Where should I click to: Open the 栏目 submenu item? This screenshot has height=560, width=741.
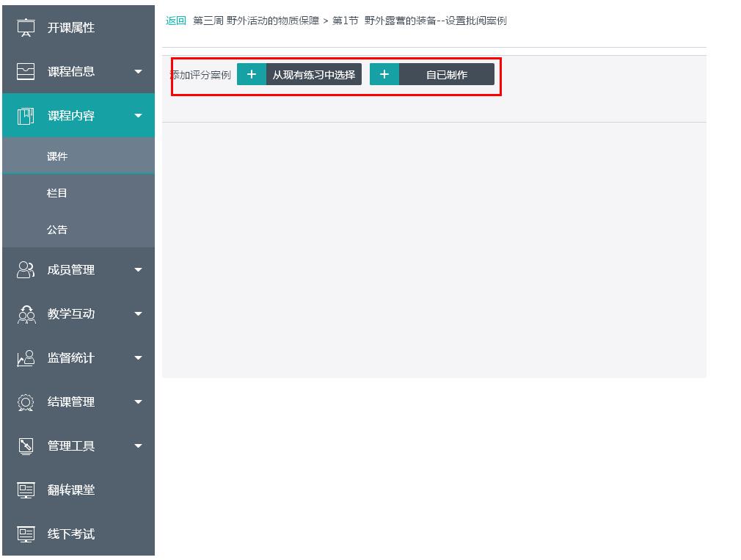[57, 193]
